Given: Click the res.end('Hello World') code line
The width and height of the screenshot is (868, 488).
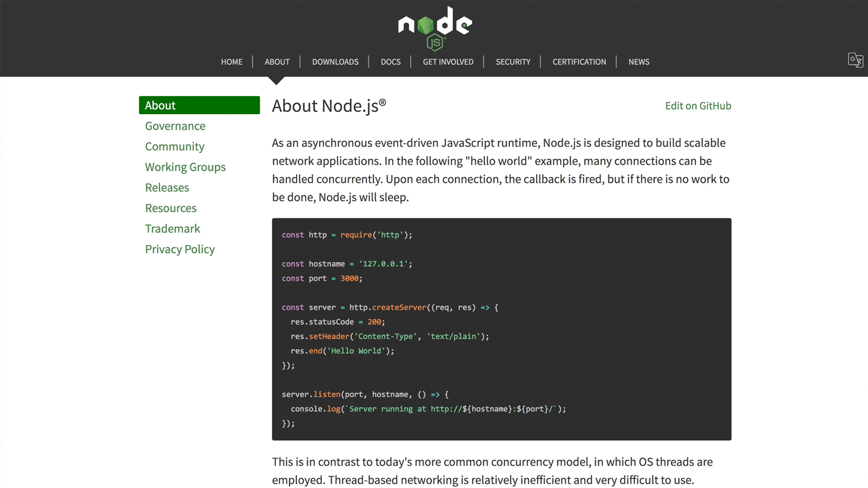Looking at the screenshot, I should (x=342, y=351).
